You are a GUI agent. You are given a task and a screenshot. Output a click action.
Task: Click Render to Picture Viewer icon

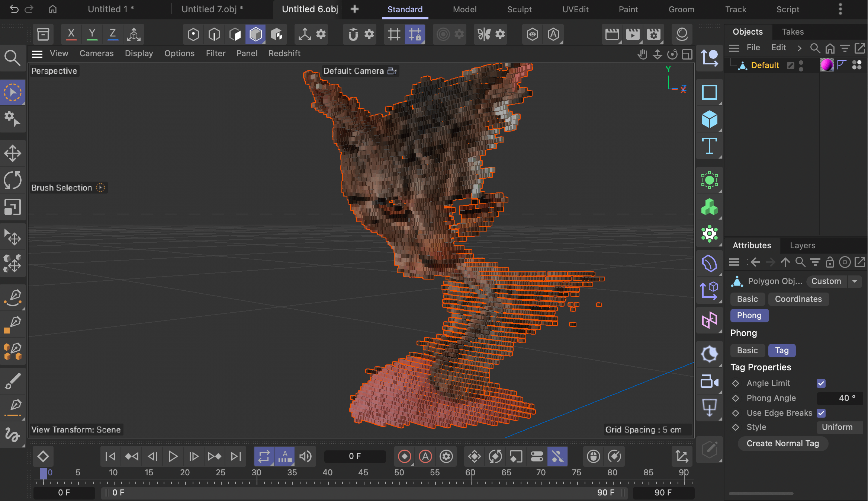point(633,35)
